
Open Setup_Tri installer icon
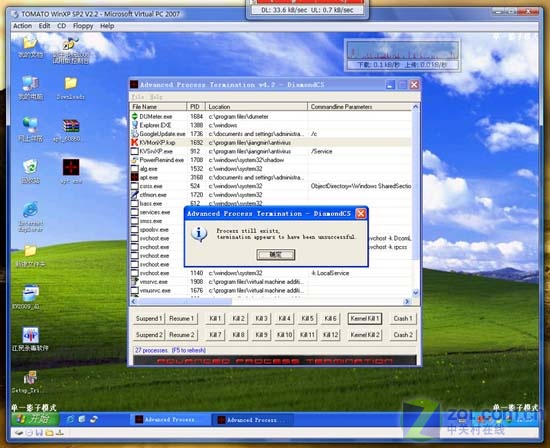[x=31, y=378]
